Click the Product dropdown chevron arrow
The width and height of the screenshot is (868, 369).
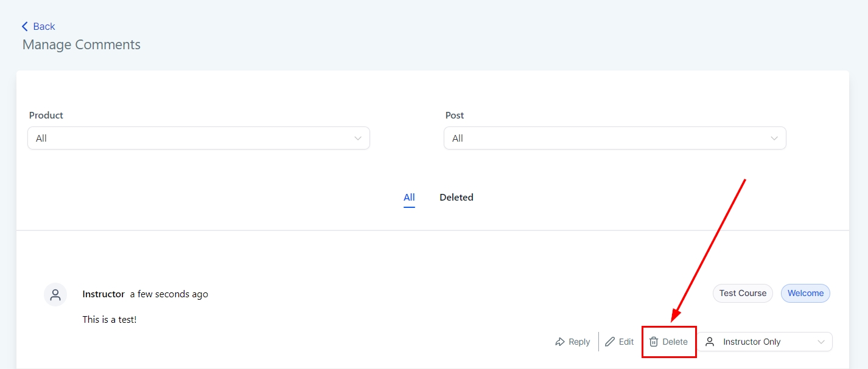coord(358,139)
